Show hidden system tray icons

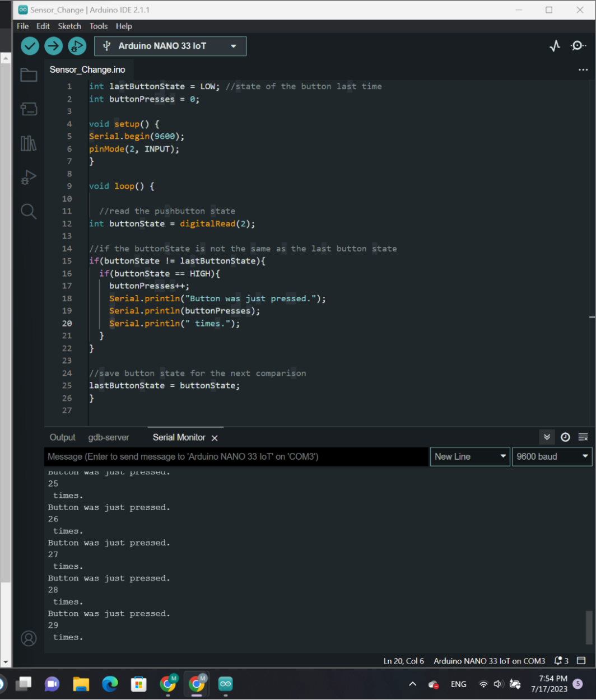pos(413,684)
